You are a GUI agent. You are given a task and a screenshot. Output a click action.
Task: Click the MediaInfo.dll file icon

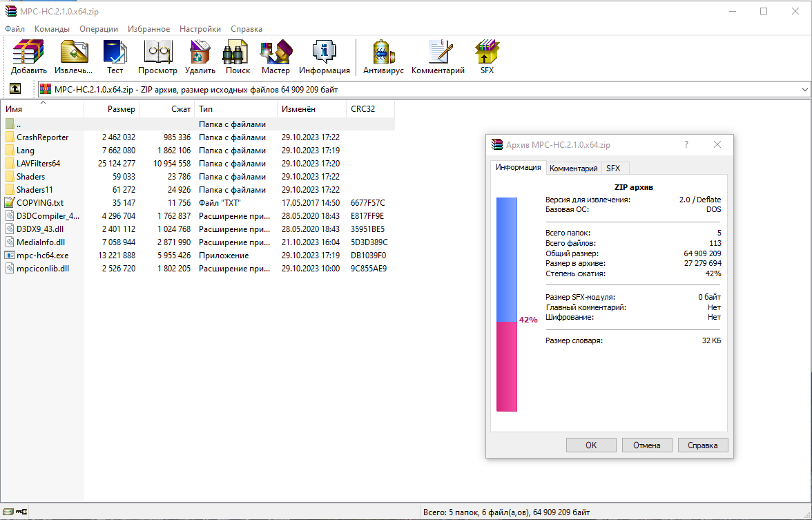(x=10, y=242)
